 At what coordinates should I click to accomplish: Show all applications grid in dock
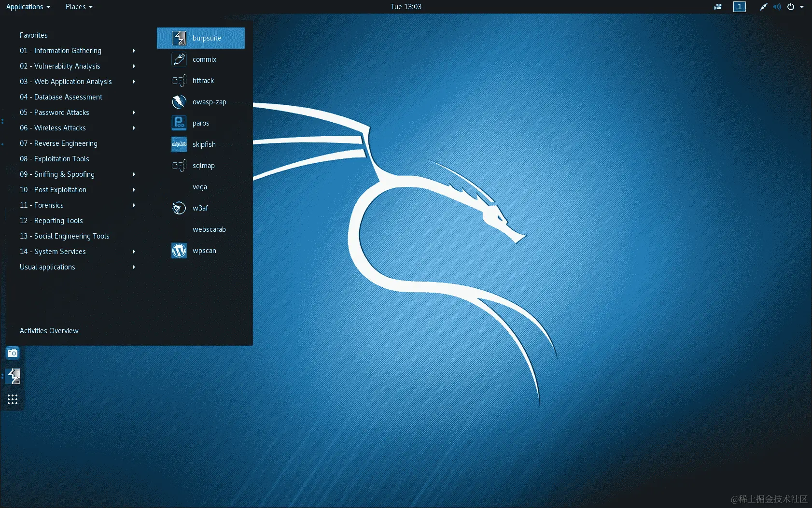pos(13,399)
